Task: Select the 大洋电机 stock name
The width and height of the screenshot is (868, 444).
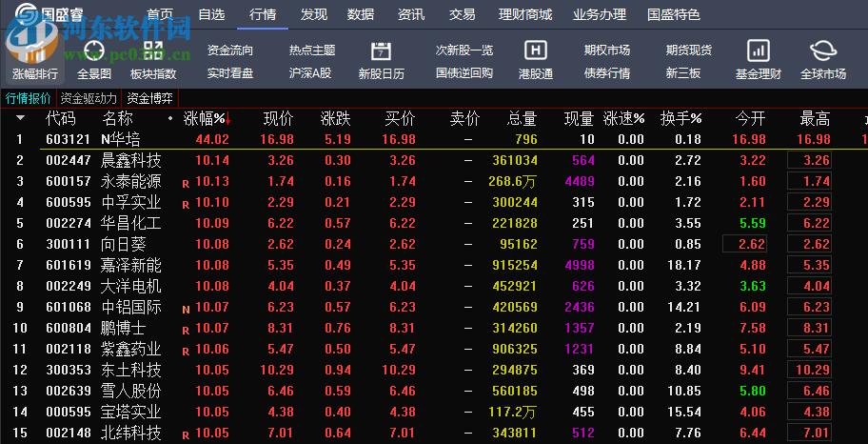Action: coord(131,286)
